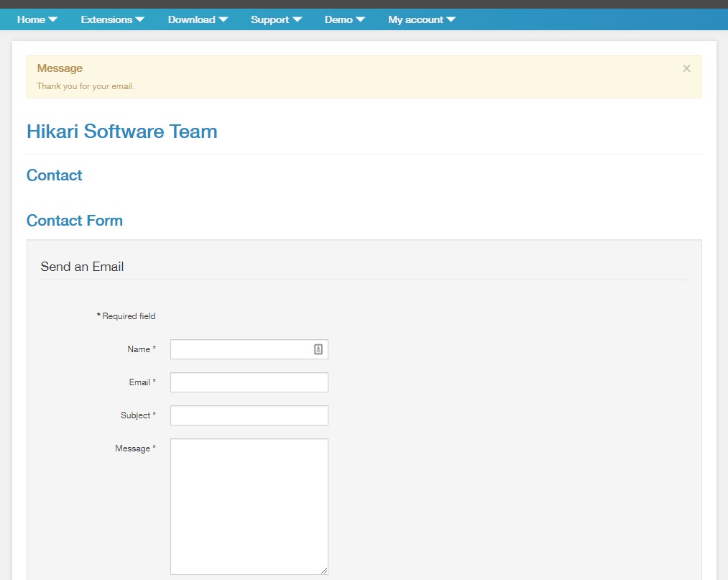728x580 pixels.
Task: Click the '* Required field' note
Action: pos(126,316)
